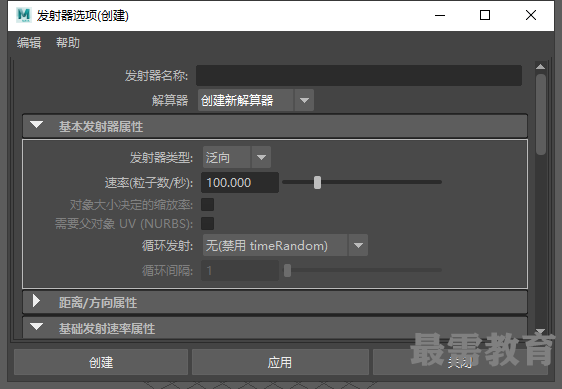Click the scrollbar down arrow
This screenshot has height=389, width=562.
click(540, 331)
